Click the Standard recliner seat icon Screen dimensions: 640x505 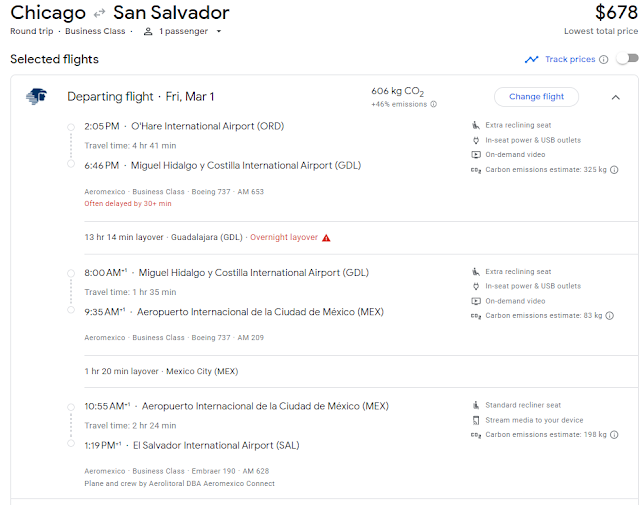click(x=476, y=405)
